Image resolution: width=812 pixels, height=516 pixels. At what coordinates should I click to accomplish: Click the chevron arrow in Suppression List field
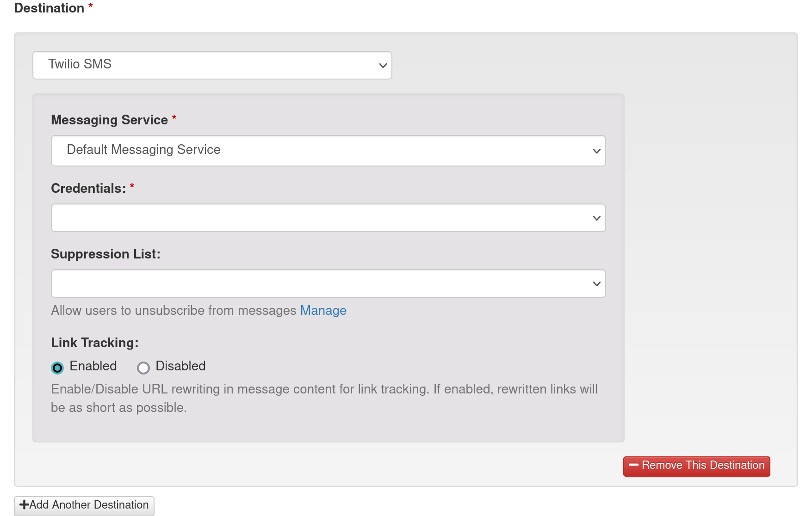[596, 284]
